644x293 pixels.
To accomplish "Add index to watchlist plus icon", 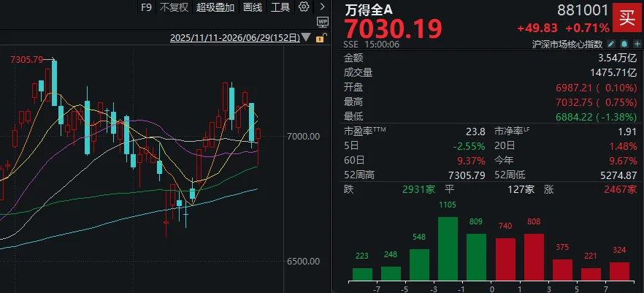I will (637, 44).
